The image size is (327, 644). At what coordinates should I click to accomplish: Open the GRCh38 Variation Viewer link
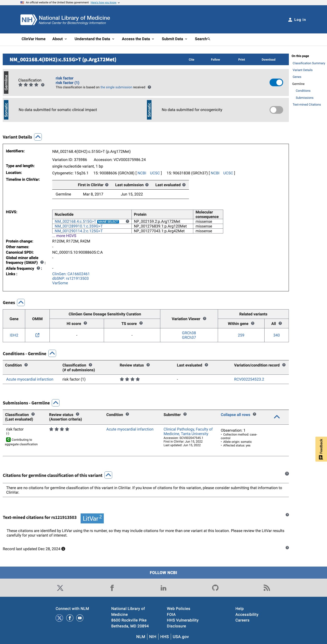(189, 333)
